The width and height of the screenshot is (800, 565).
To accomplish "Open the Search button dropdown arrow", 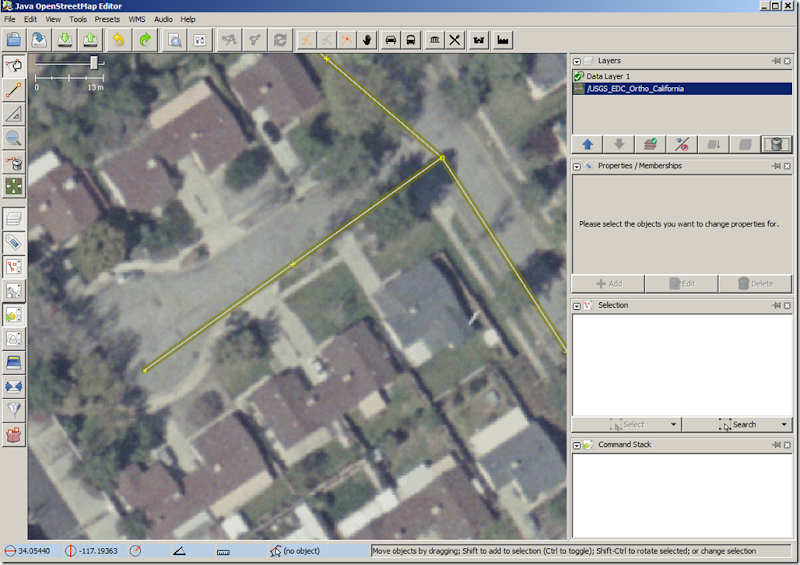I will [x=784, y=424].
